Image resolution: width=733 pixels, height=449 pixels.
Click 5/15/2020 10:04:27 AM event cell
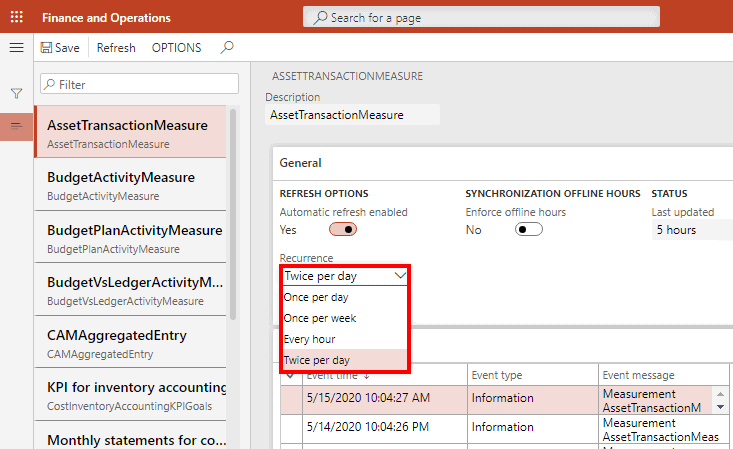385,398
